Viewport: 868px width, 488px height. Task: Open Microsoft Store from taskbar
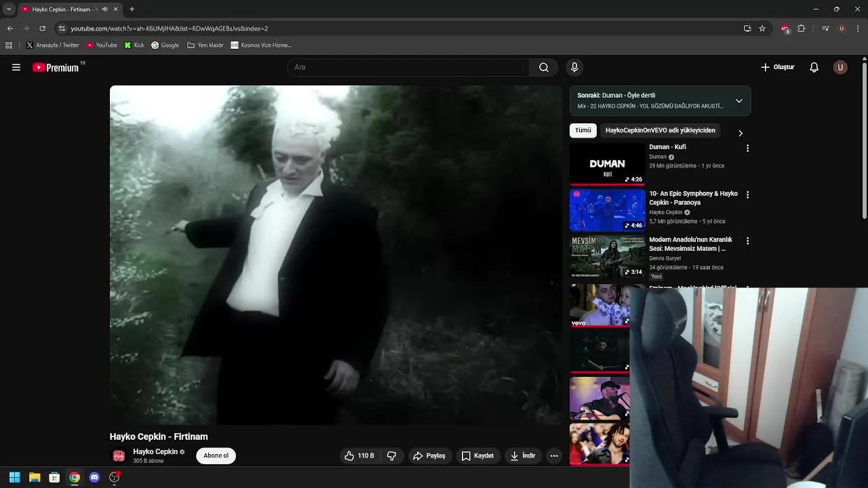pos(55,477)
